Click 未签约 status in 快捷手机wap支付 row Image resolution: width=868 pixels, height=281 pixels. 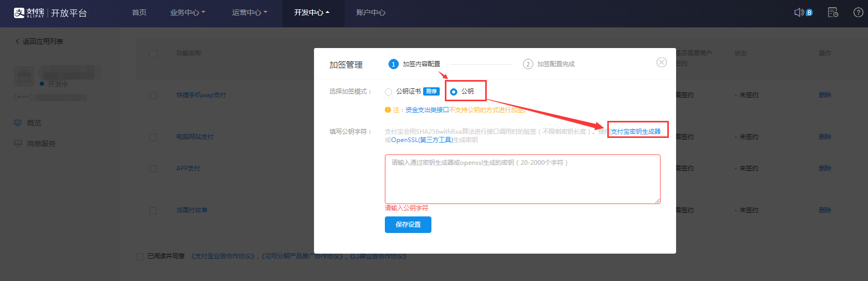coord(748,95)
